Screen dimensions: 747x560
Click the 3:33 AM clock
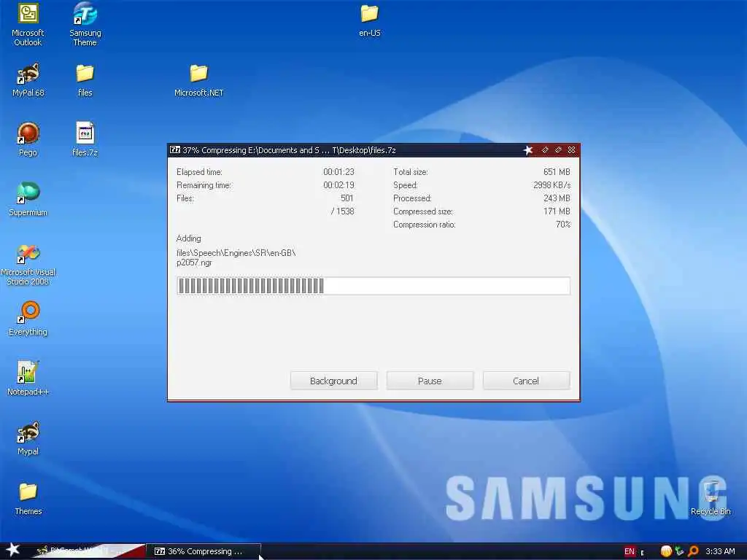pos(720,551)
